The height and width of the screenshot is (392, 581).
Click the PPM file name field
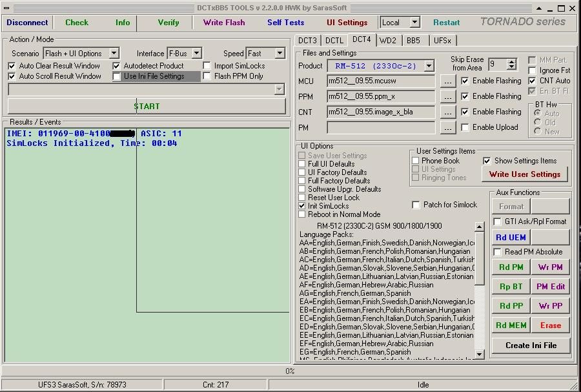(381, 96)
